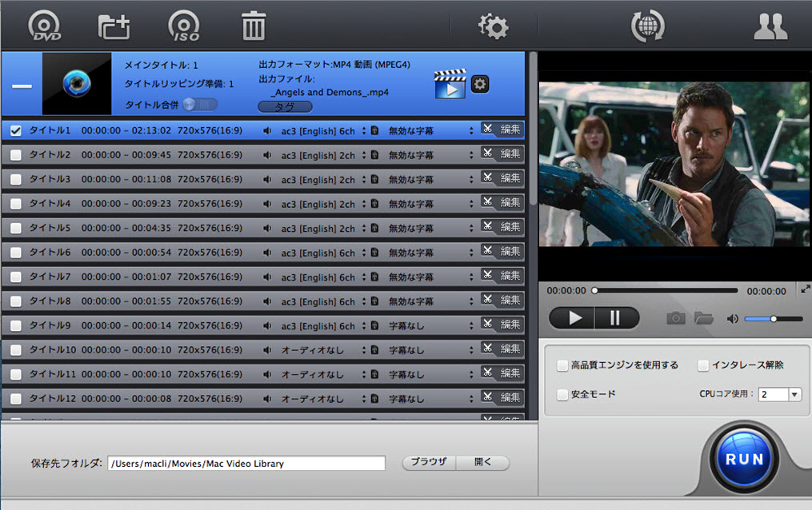812x510 pixels.
Task: Open the snapshot folder icon
Action: 704,318
